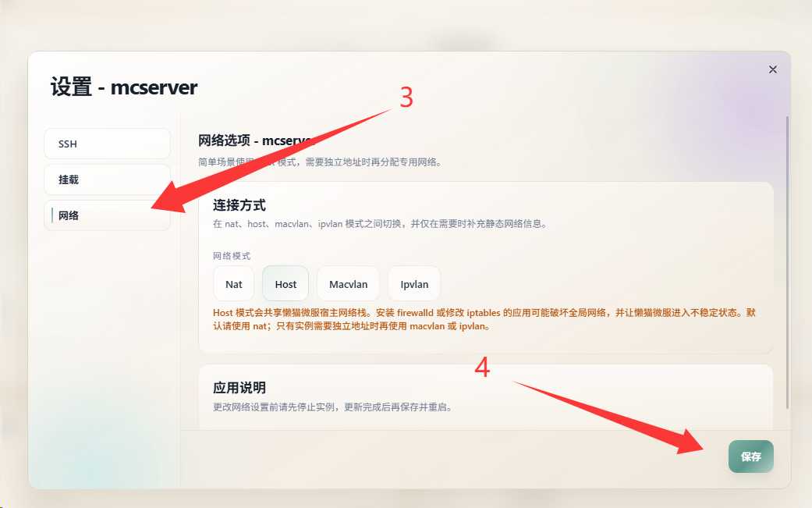Select the 网络 sidebar tab
Image resolution: width=812 pixels, height=508 pixels.
(x=107, y=215)
